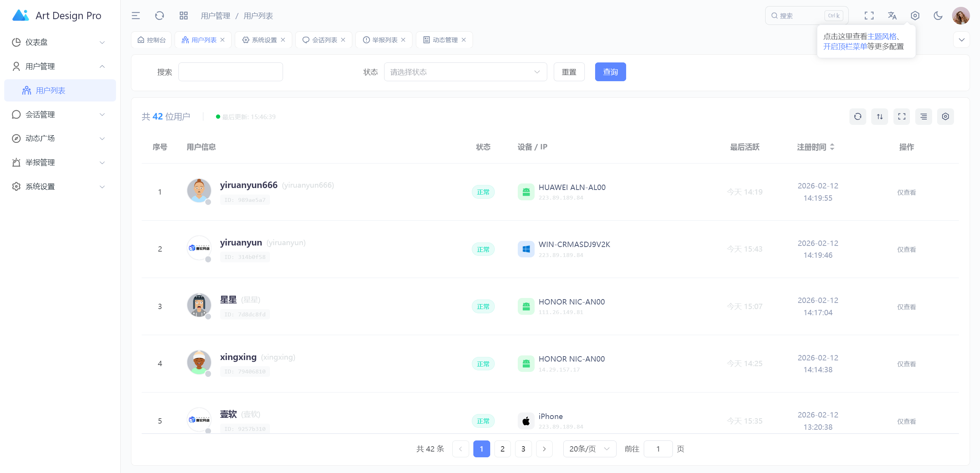Click the blue 查询 button
The height and width of the screenshot is (473, 980).
point(610,72)
